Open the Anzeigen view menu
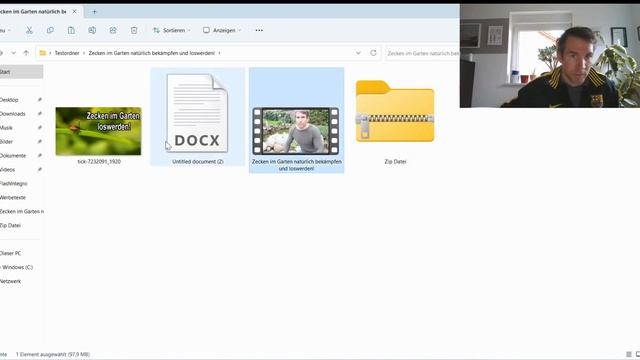This screenshot has height=360, width=640. 222,30
